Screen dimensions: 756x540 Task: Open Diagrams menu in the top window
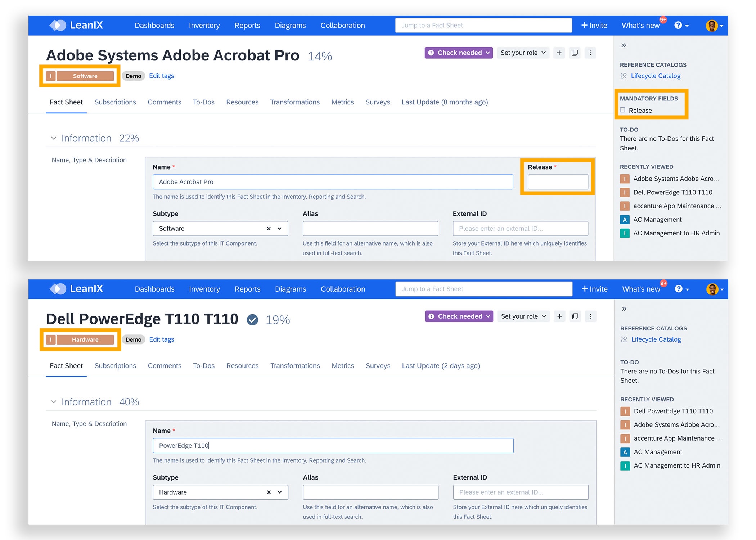290,26
